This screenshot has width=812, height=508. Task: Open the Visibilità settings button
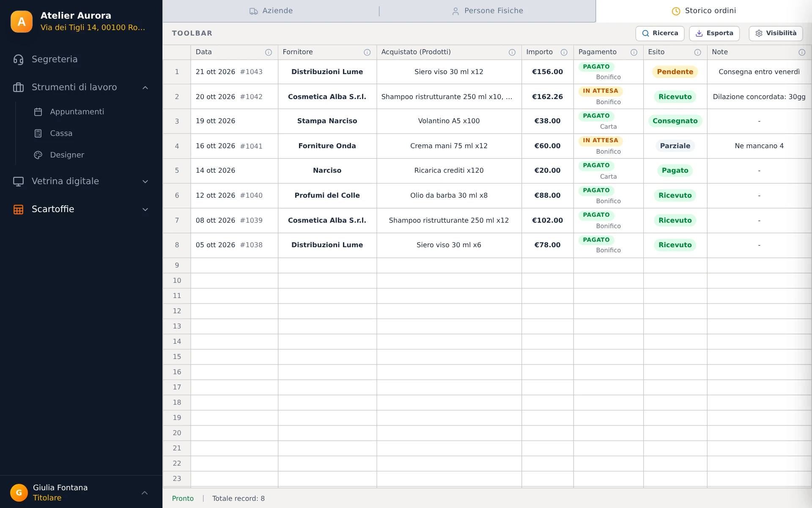[x=776, y=33]
